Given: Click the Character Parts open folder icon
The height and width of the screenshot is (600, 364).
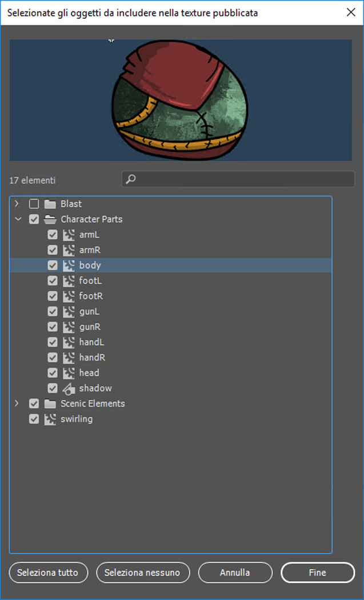Looking at the screenshot, I should pos(50,219).
